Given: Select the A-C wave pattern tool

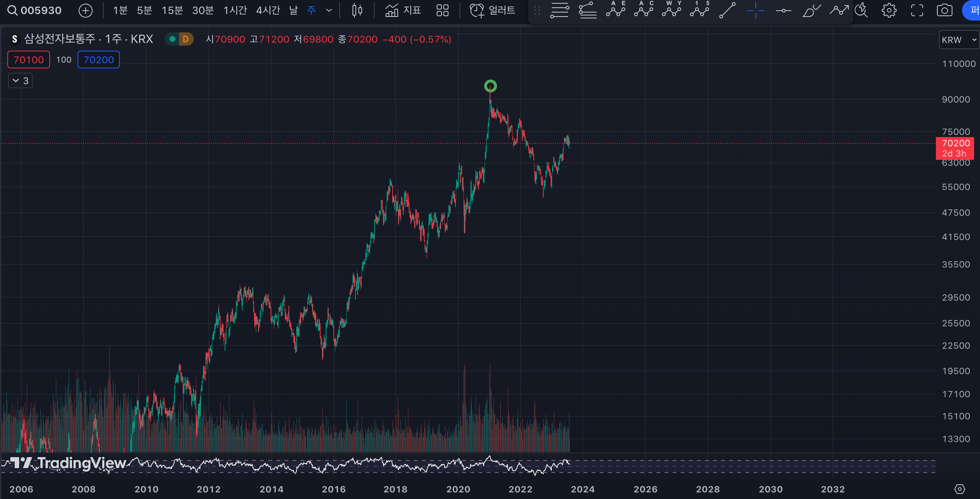Looking at the screenshot, I should click(644, 10).
